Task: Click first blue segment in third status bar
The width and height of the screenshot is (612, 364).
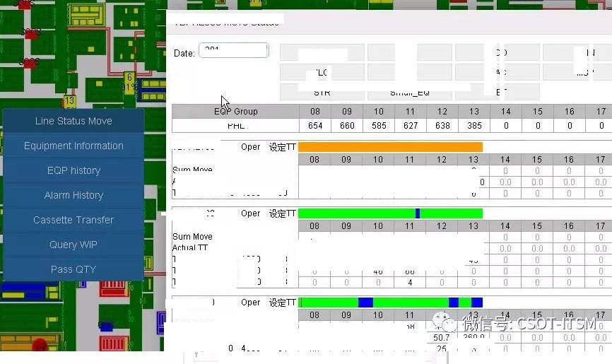Action: click(x=365, y=303)
